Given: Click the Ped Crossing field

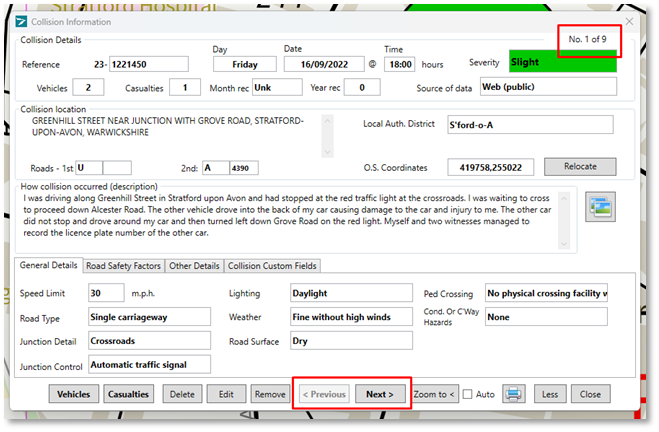Looking at the screenshot, I should pos(546,293).
